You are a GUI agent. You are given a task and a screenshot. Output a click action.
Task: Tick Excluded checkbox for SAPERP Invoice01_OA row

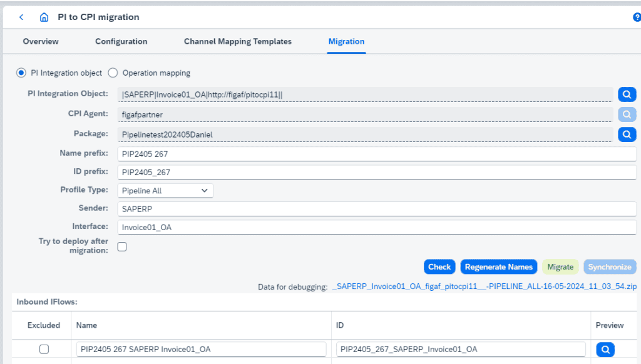pyautogui.click(x=44, y=349)
